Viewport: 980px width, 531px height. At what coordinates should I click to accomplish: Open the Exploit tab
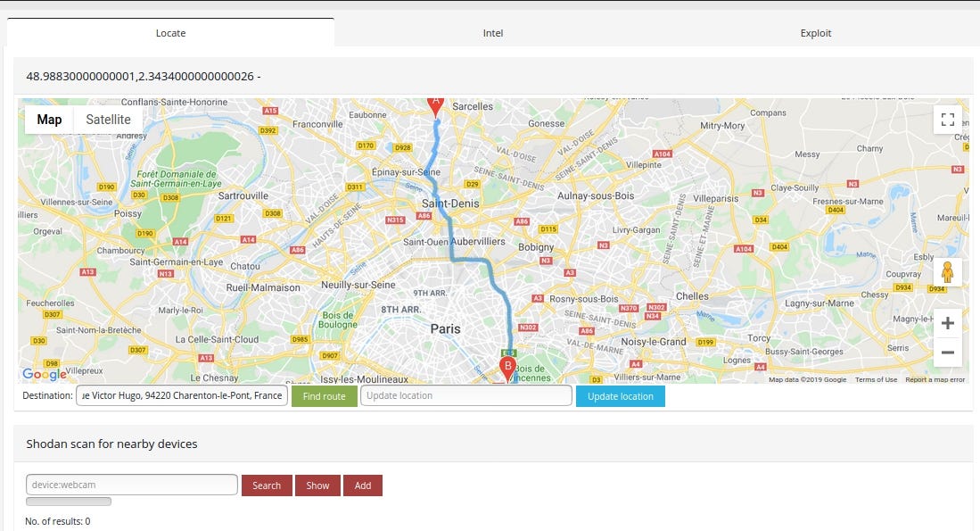(816, 32)
